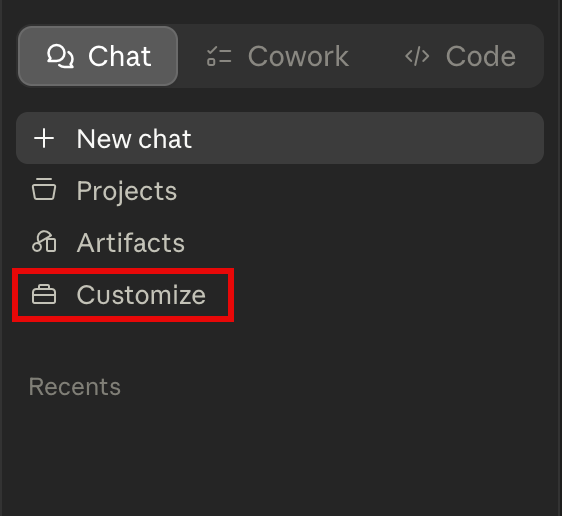The height and width of the screenshot is (516, 562).
Task: Click the plus icon for new chat
Action: pyautogui.click(x=44, y=138)
